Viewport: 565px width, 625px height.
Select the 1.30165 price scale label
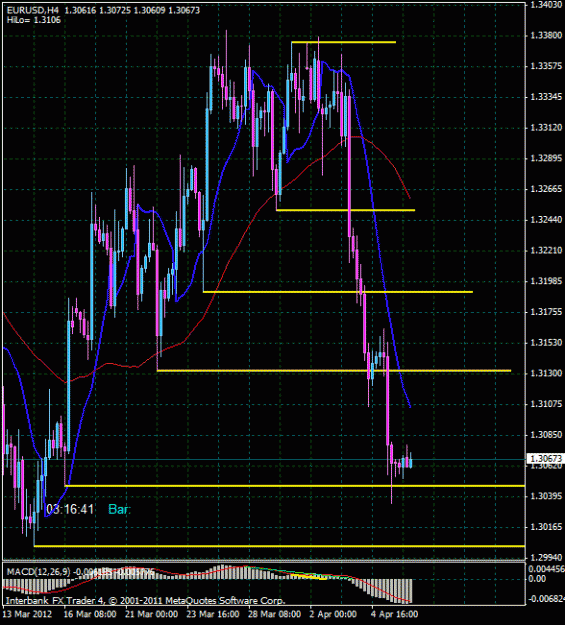(x=546, y=527)
